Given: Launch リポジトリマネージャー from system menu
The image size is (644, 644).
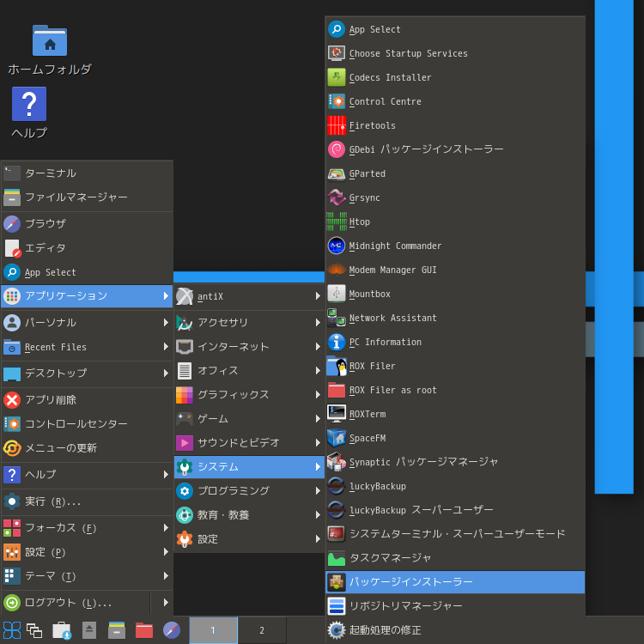Looking at the screenshot, I should coord(455,606).
